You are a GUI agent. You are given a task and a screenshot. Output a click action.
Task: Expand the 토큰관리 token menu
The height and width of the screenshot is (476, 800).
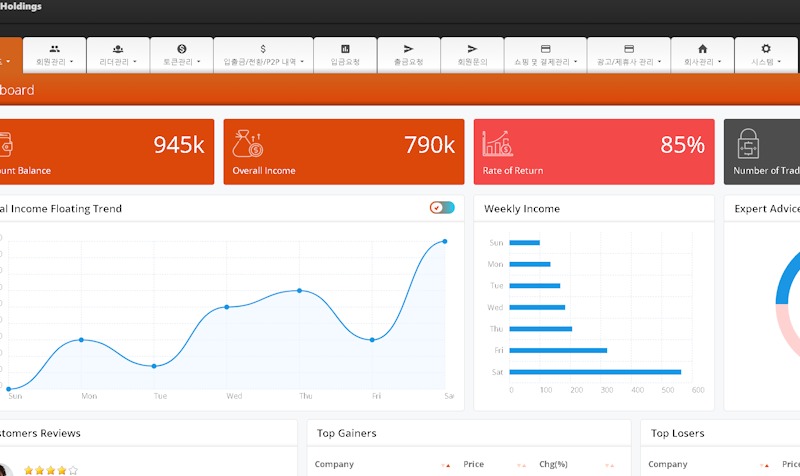(182, 55)
